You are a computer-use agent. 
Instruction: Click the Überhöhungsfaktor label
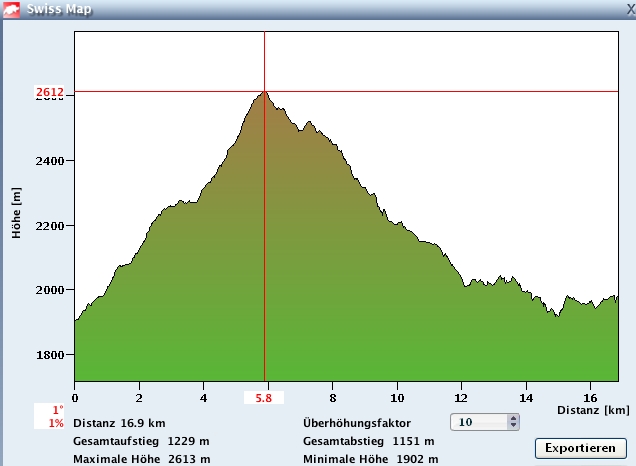coord(356,423)
